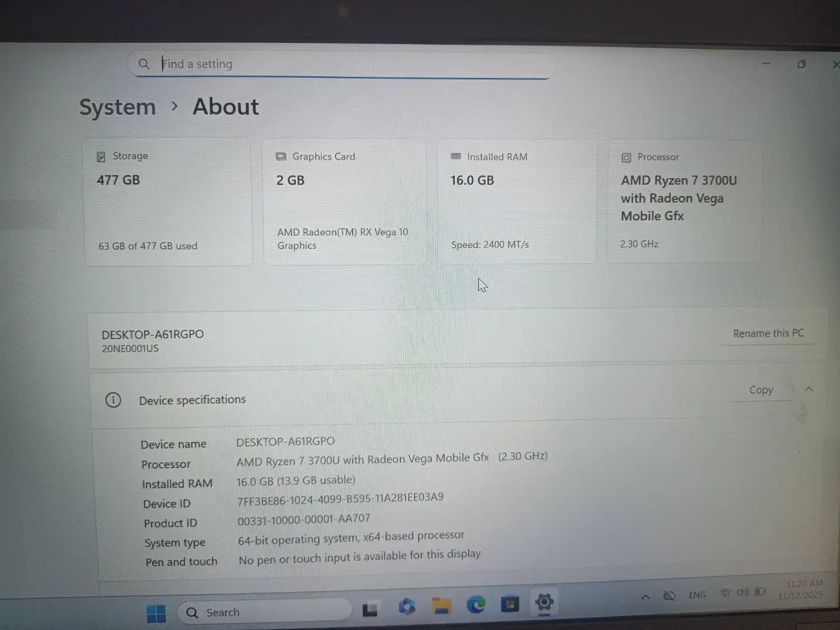
Task: Click the Windows Start button
Action: pyautogui.click(x=156, y=613)
